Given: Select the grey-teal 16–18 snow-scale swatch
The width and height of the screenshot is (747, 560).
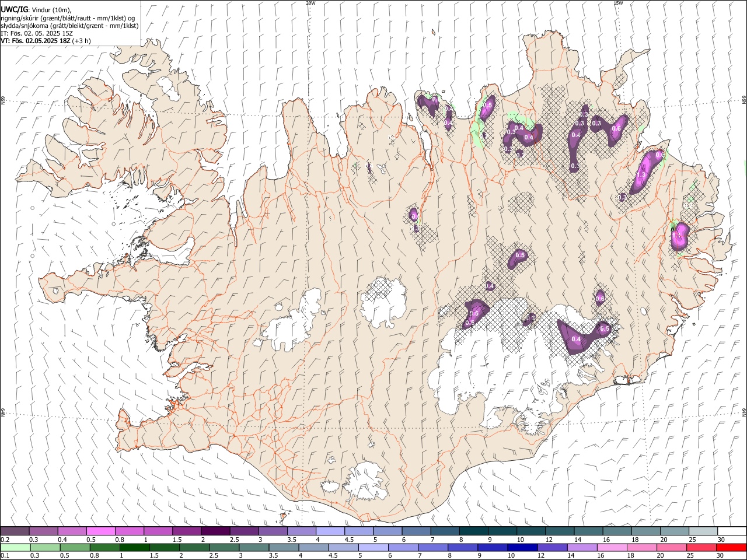Looking at the screenshot, I should pos(617,531).
